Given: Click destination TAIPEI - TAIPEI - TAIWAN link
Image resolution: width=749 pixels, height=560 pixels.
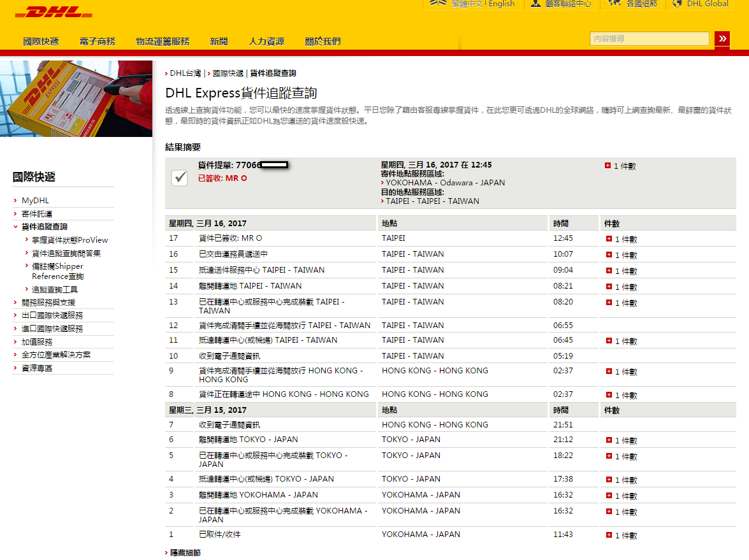Looking at the screenshot, I should 432,201.
